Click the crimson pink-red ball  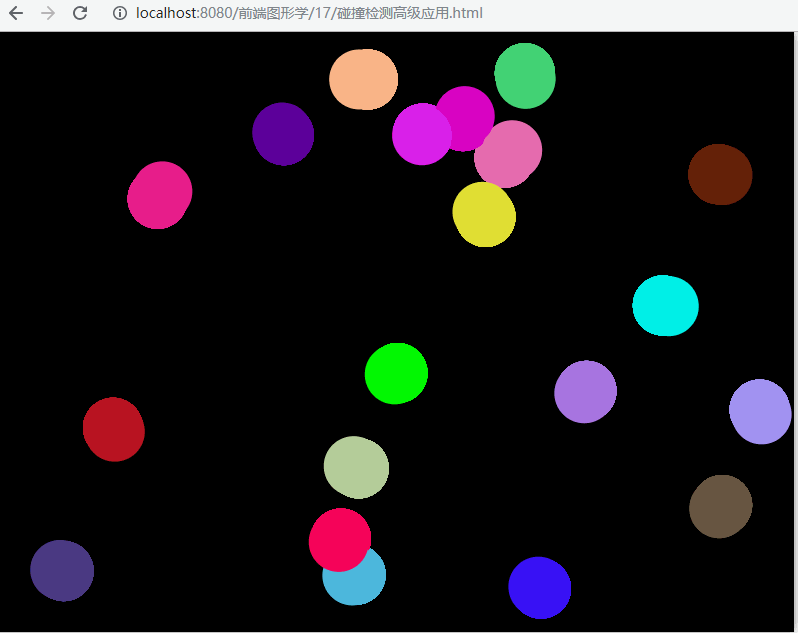(x=340, y=539)
